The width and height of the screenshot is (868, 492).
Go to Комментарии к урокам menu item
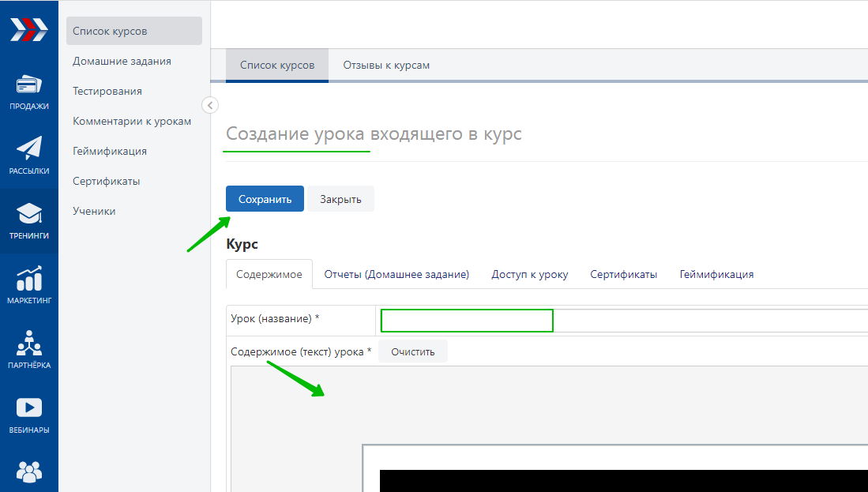pyautogui.click(x=132, y=121)
